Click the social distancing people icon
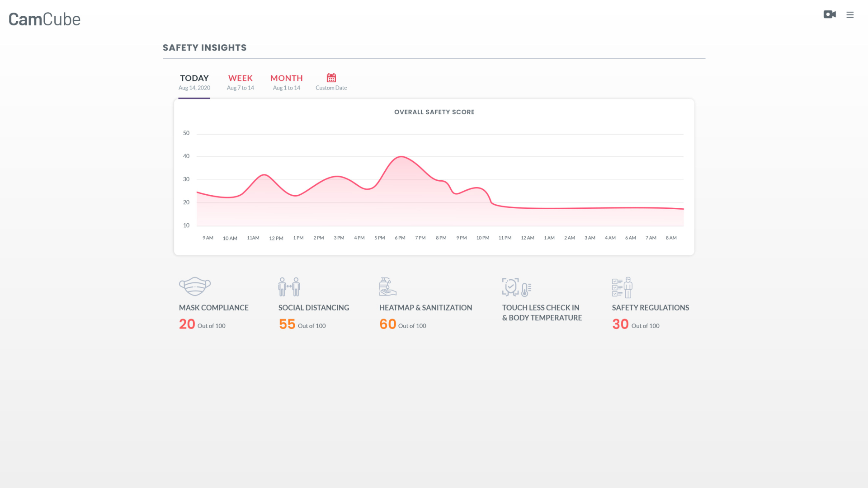The height and width of the screenshot is (488, 868). click(x=289, y=287)
